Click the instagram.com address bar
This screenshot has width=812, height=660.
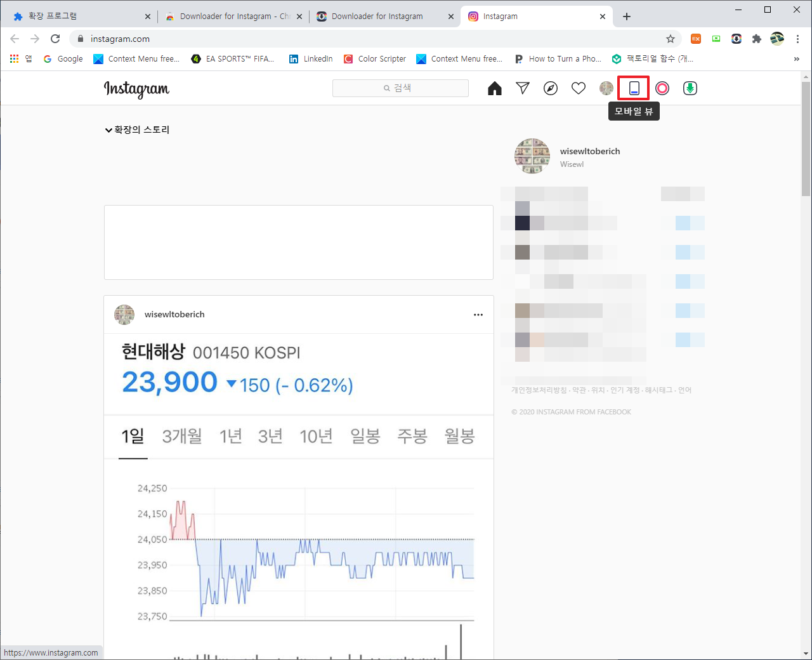point(376,39)
